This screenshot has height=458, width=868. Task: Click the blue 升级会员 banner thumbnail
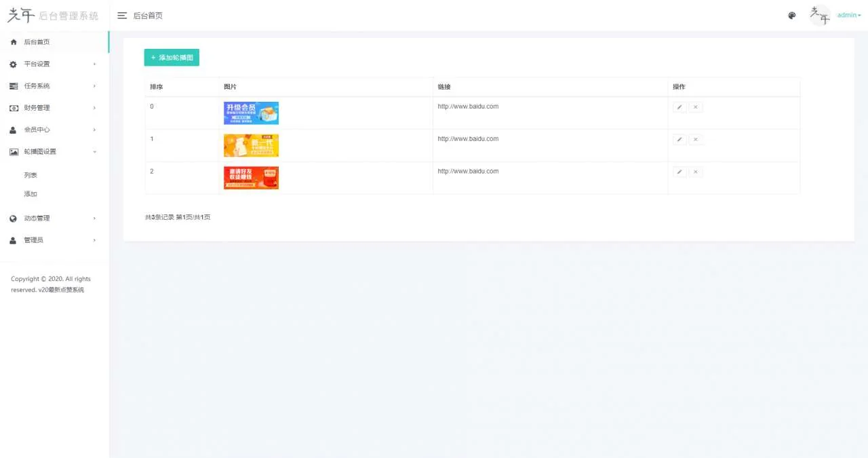click(251, 113)
